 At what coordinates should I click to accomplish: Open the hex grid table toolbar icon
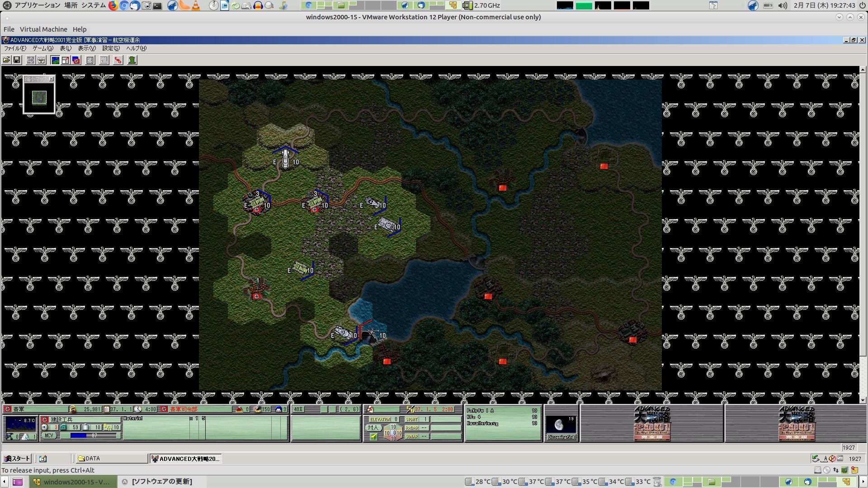coord(90,60)
